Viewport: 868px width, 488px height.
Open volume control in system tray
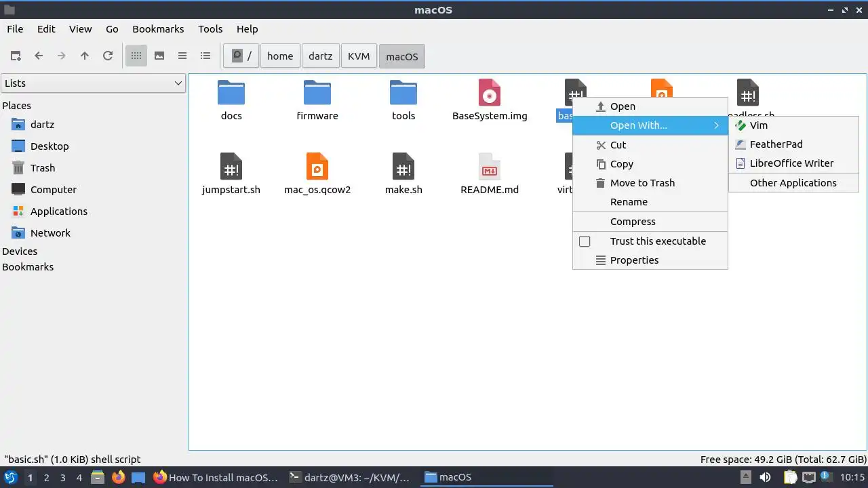click(766, 477)
